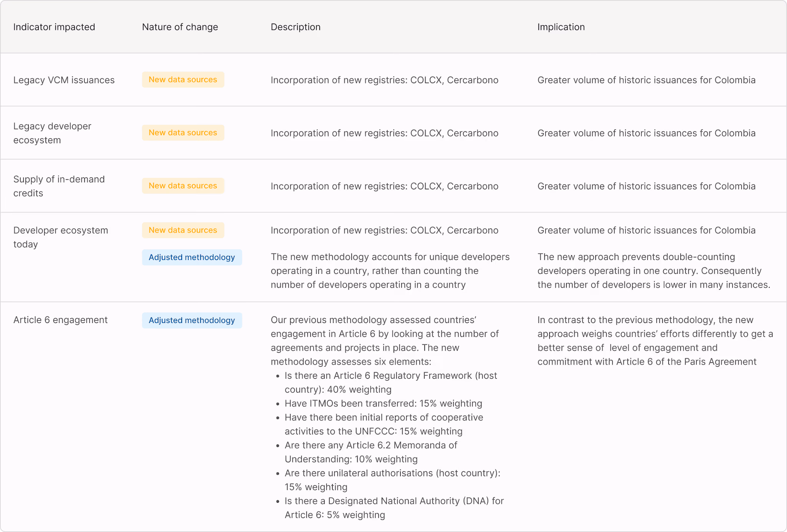Click the 'Supply of in-demand credits' cell
This screenshot has width=787, height=532.
click(x=59, y=186)
